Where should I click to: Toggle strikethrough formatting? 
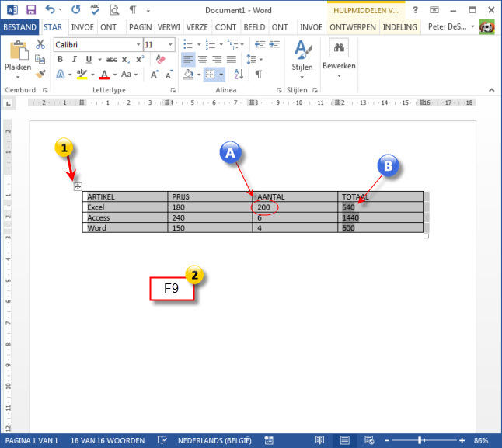coord(111,60)
